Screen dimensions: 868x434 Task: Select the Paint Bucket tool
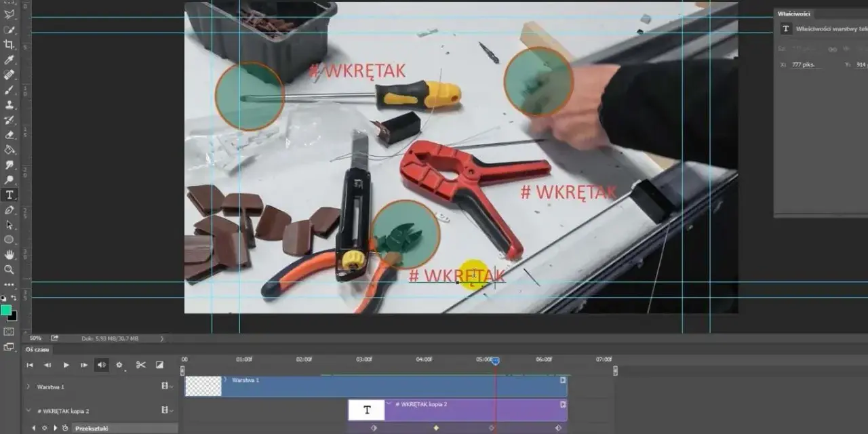pos(9,150)
